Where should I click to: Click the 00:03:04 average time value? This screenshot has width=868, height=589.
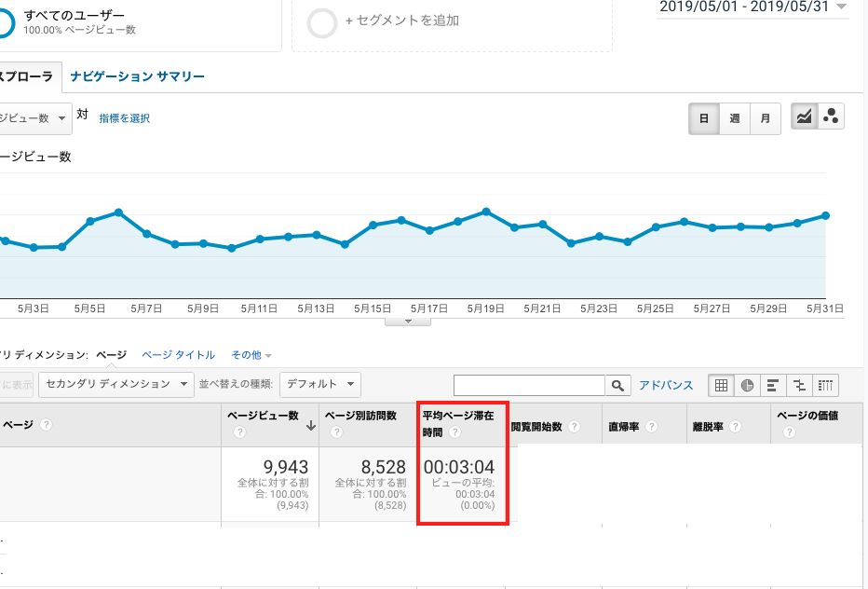459,467
